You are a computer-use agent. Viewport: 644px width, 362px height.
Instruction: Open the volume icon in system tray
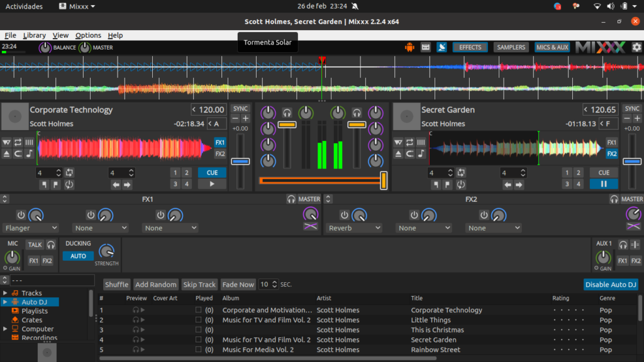pyautogui.click(x=611, y=6)
